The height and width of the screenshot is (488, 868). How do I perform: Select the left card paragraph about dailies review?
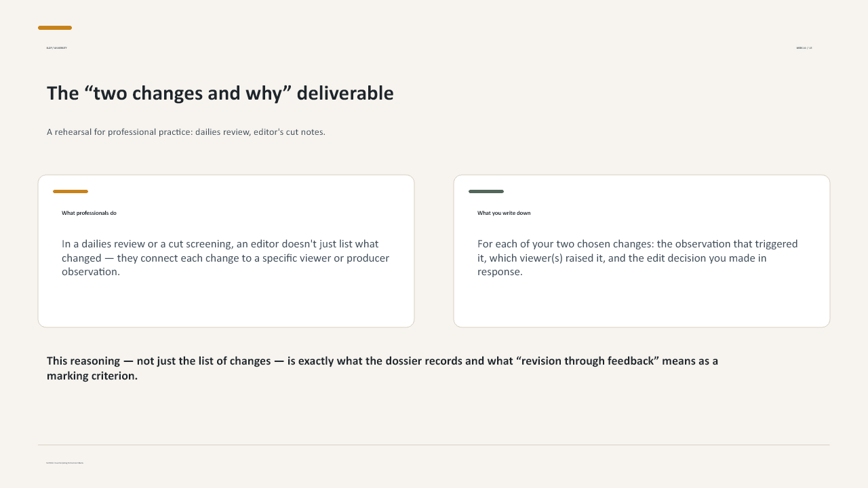point(225,258)
